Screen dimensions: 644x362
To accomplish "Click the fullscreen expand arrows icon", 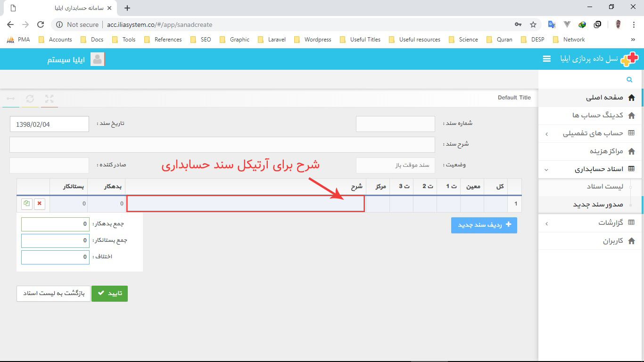I will pos(49,99).
